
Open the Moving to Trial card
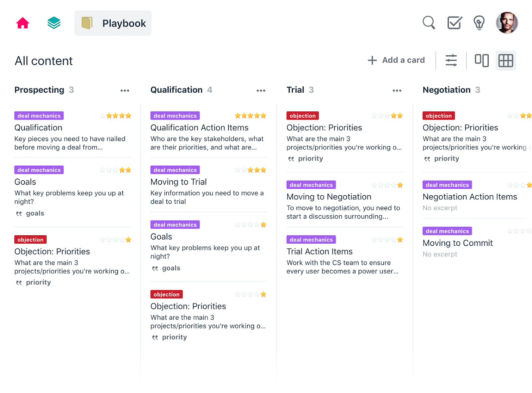[x=179, y=182]
